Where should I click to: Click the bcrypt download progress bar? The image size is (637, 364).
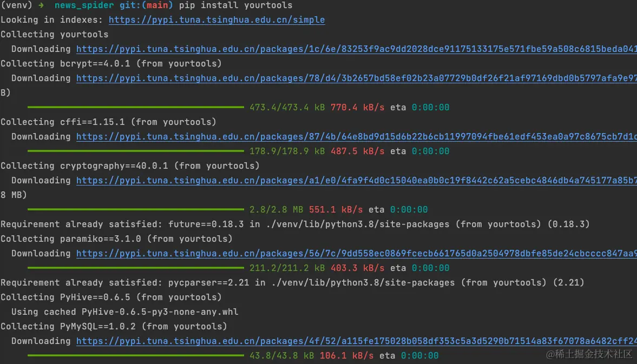click(135, 107)
